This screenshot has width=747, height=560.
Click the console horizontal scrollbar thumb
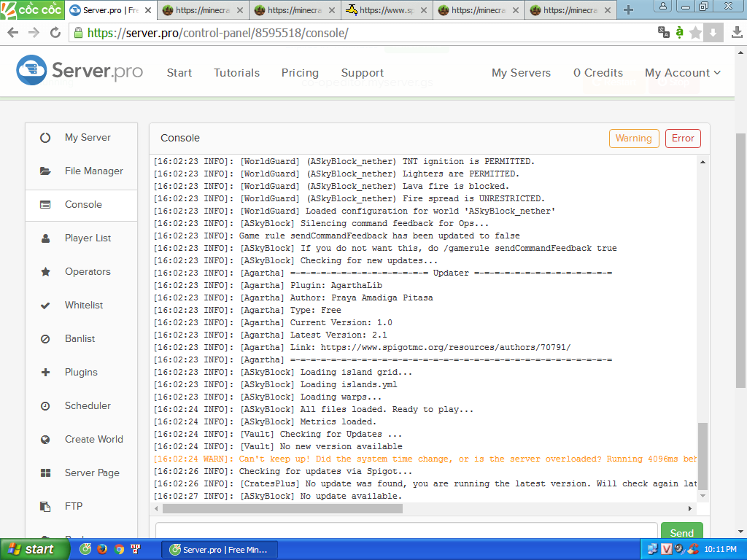(x=282, y=508)
